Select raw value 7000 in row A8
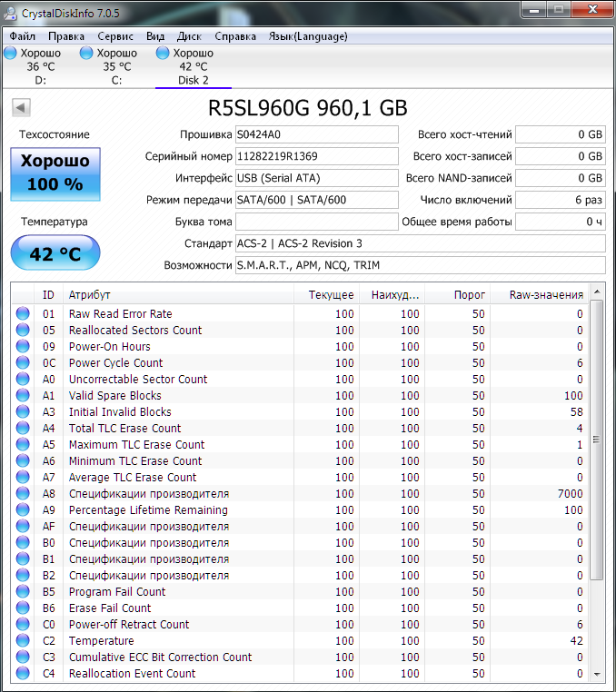The image size is (616, 692). tap(570, 493)
